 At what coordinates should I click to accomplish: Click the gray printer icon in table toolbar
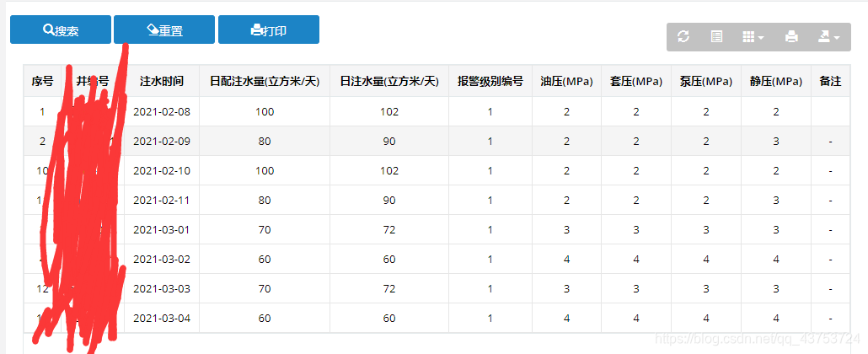791,37
